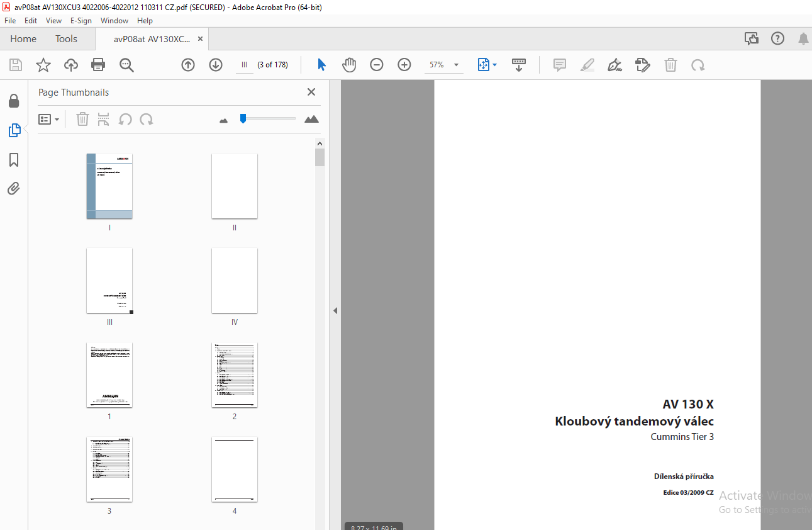Open the find text magnifier tool

click(127, 65)
